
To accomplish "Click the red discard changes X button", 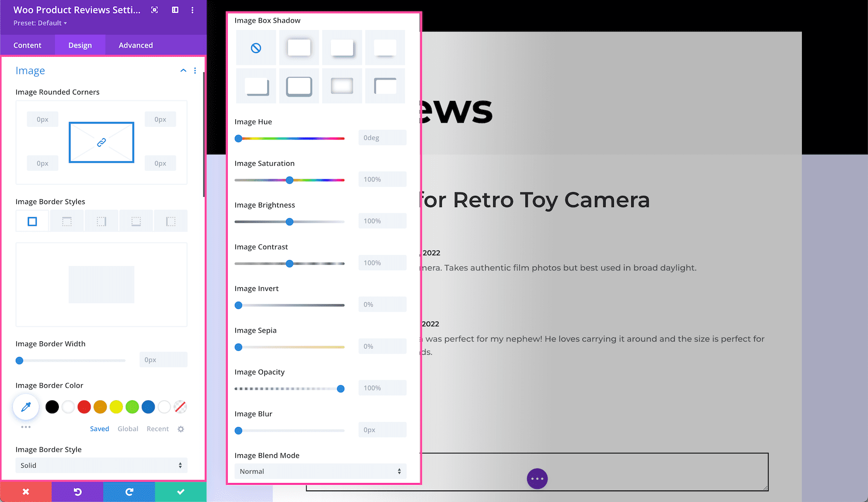I will 26,491.
